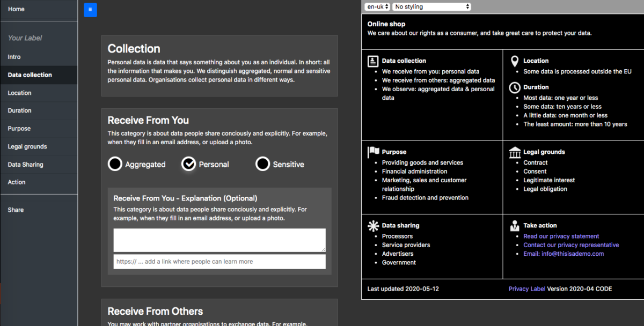Screen dimensions: 644x326
Task: Click the 'Last updated 2020-05-12' footer text
Action: [x=403, y=289]
